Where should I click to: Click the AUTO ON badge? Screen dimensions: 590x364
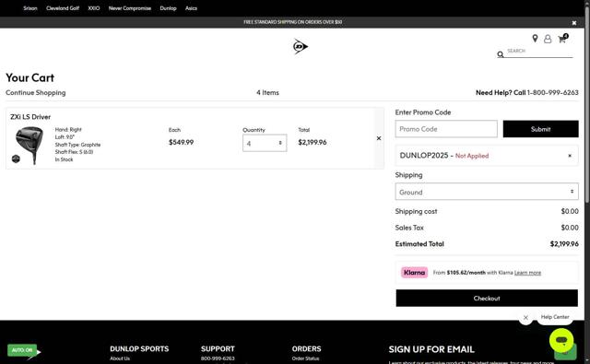[x=22, y=350]
